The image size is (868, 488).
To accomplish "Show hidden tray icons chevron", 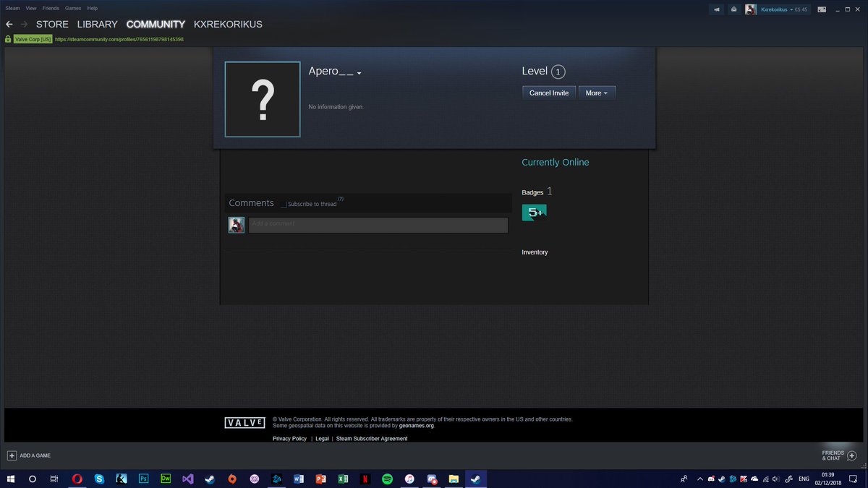I will 700,479.
